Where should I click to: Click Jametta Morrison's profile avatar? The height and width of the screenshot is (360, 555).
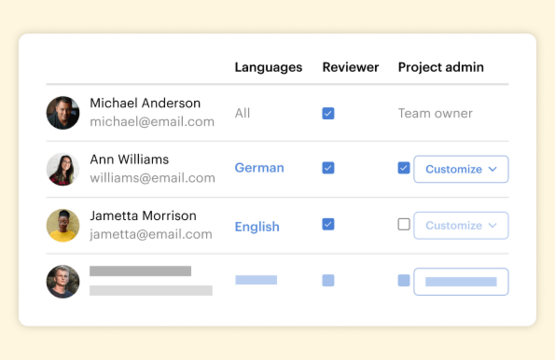[x=63, y=225]
